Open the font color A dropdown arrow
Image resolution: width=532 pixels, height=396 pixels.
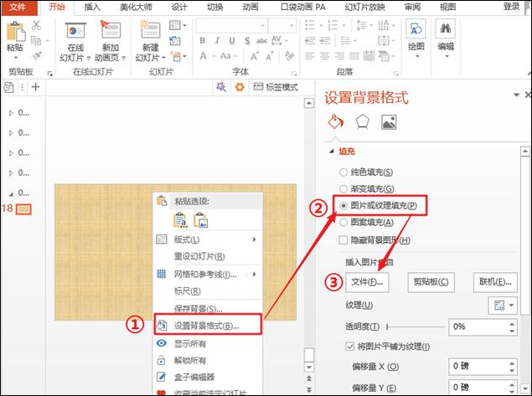point(214,56)
